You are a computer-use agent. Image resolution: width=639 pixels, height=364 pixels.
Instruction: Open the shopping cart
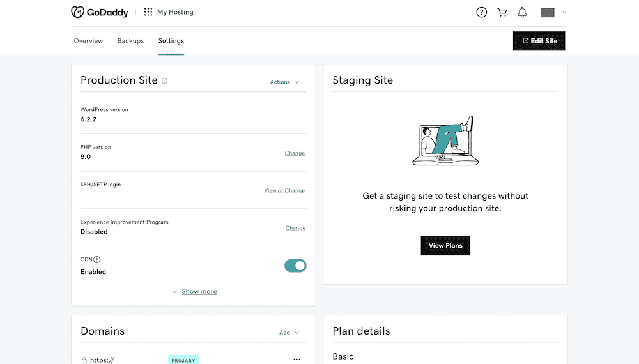pyautogui.click(x=502, y=12)
